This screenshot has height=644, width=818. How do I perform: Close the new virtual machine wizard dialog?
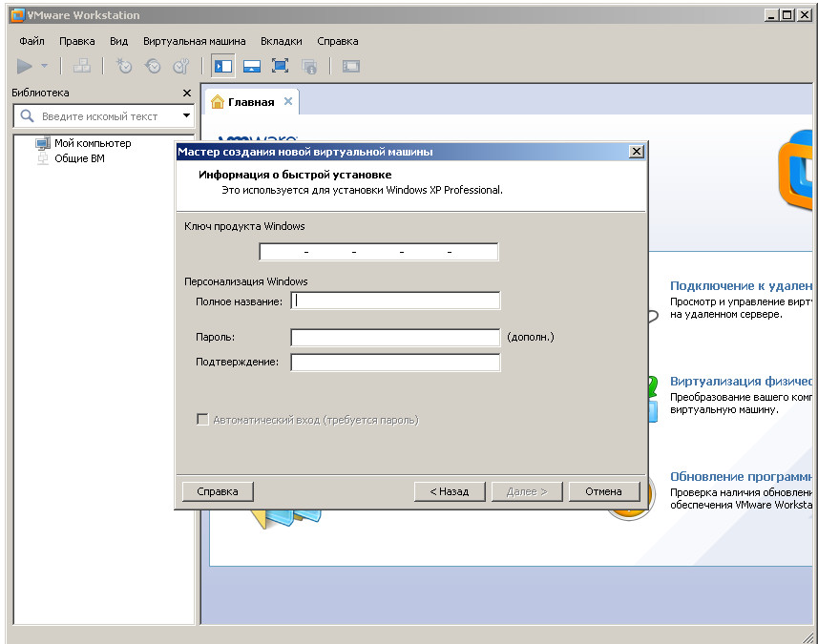pos(637,152)
